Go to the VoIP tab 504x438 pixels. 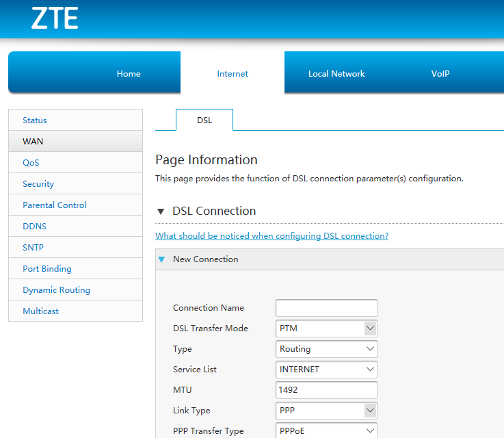440,74
